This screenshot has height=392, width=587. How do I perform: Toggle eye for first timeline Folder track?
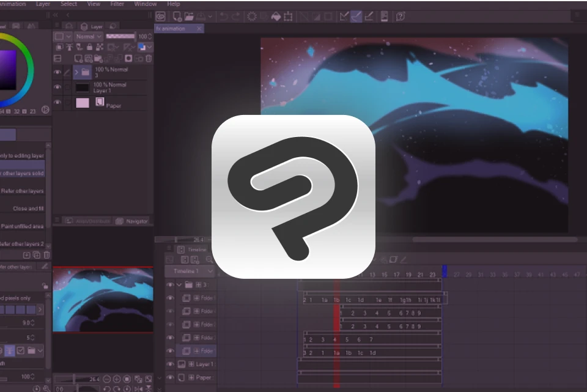[x=170, y=298]
